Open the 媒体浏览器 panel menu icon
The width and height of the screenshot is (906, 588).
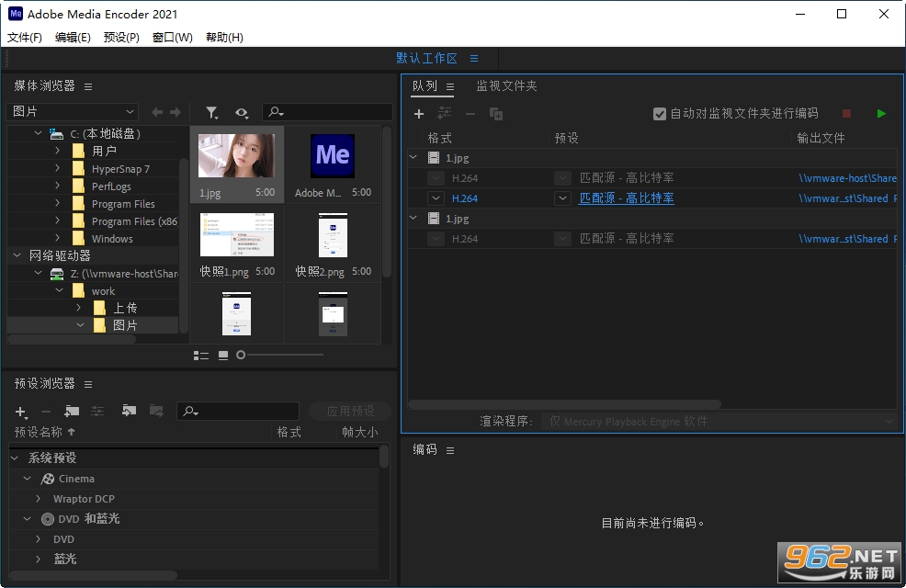pyautogui.click(x=88, y=86)
